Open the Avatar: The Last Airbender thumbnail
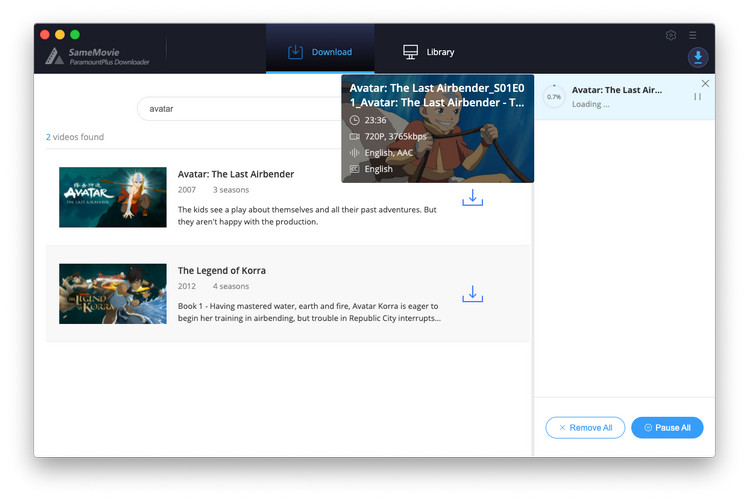 (113, 197)
